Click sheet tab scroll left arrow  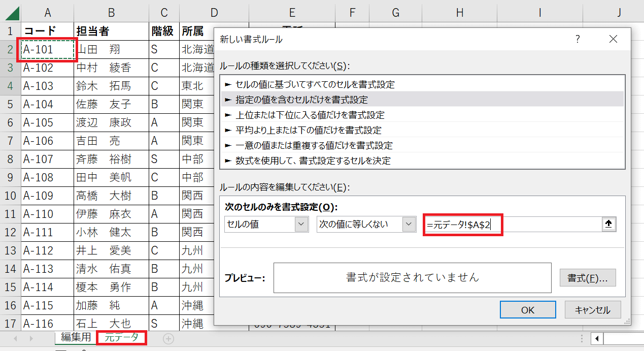(16, 338)
